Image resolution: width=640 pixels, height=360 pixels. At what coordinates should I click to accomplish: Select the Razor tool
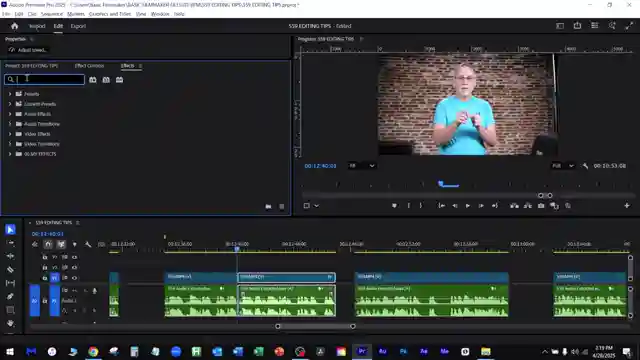tap(11, 269)
